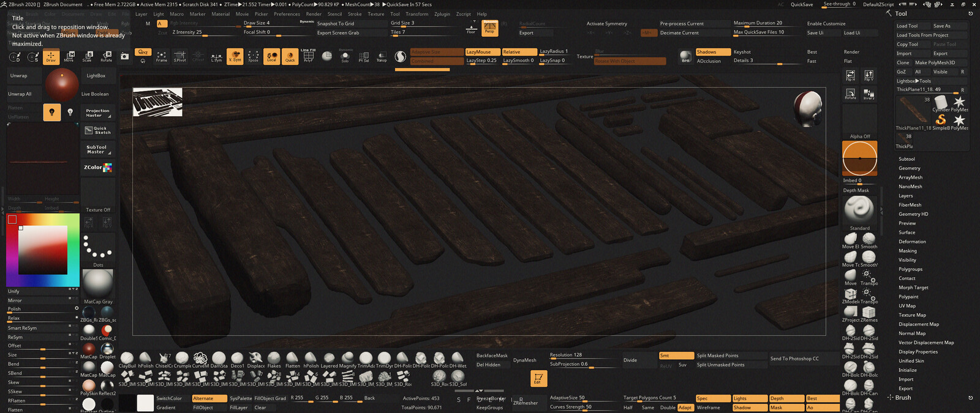Viewport: 980px width, 413px height.
Task: Open the Zplugin menu
Action: coord(442,14)
